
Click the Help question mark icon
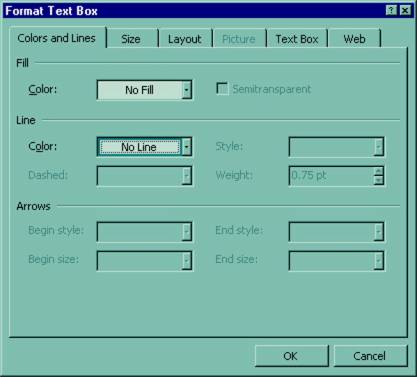391,11
